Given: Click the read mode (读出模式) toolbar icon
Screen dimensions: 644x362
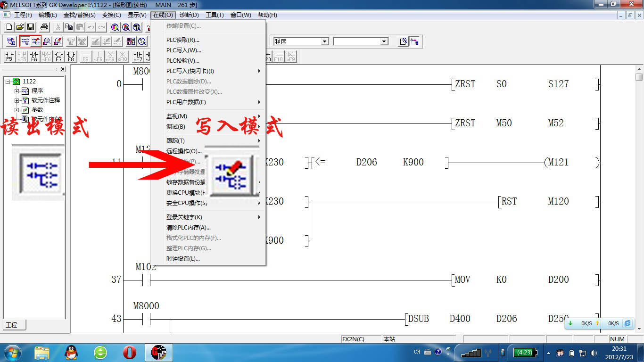Looking at the screenshot, I should (x=25, y=41).
